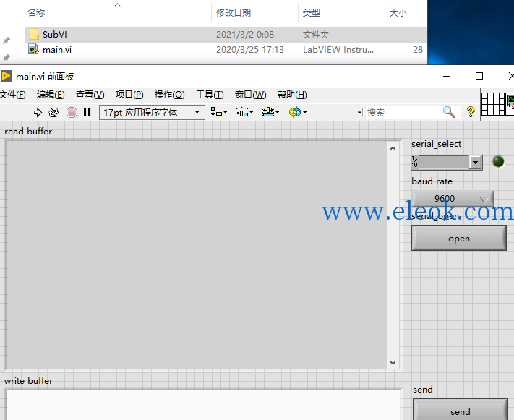
Task: Click the baud rate label
Action: pyautogui.click(x=432, y=181)
